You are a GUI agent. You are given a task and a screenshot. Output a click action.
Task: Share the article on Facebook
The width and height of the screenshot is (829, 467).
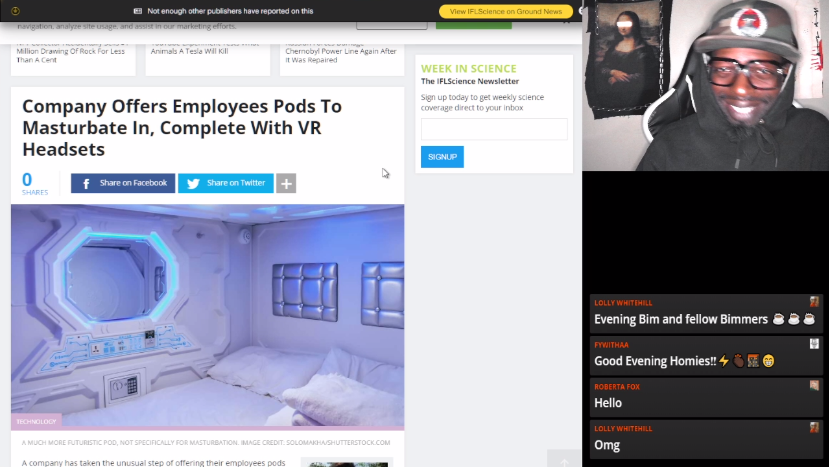(123, 183)
